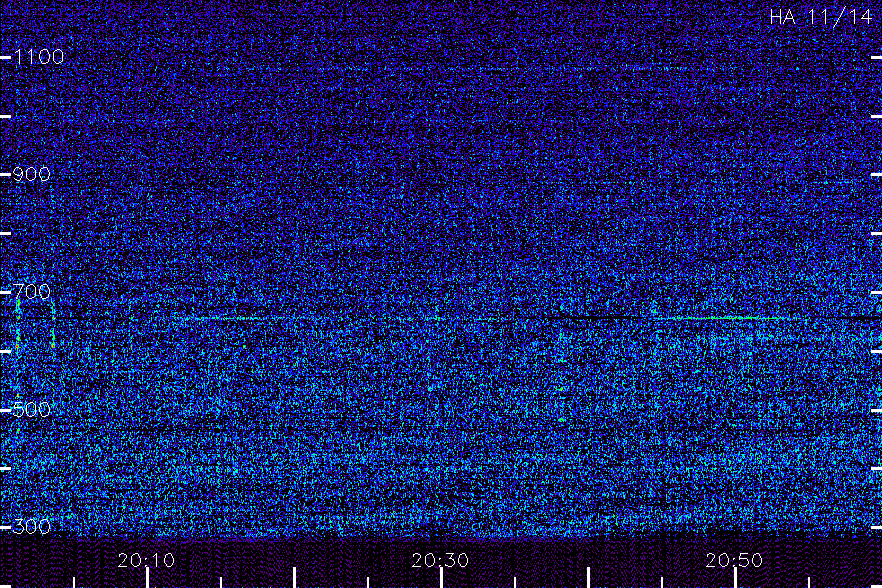The height and width of the screenshot is (588, 882).
Task: Click the 20:50 time axis label
Action: pos(734,561)
